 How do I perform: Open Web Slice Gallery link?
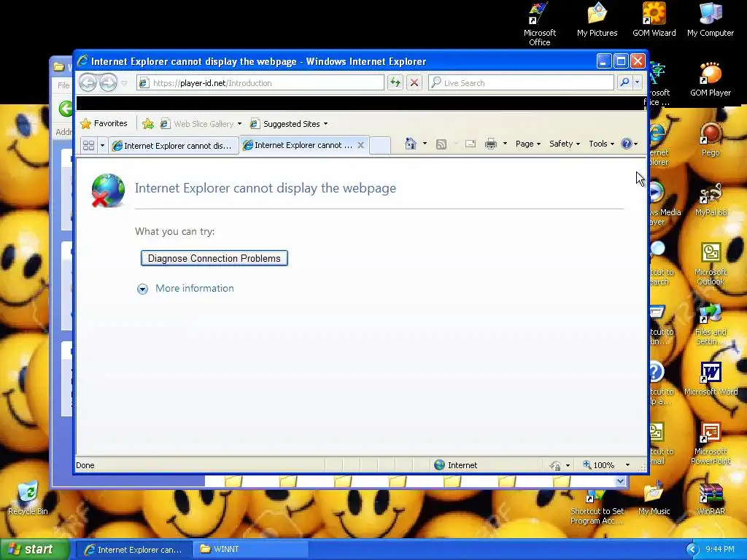[197, 124]
